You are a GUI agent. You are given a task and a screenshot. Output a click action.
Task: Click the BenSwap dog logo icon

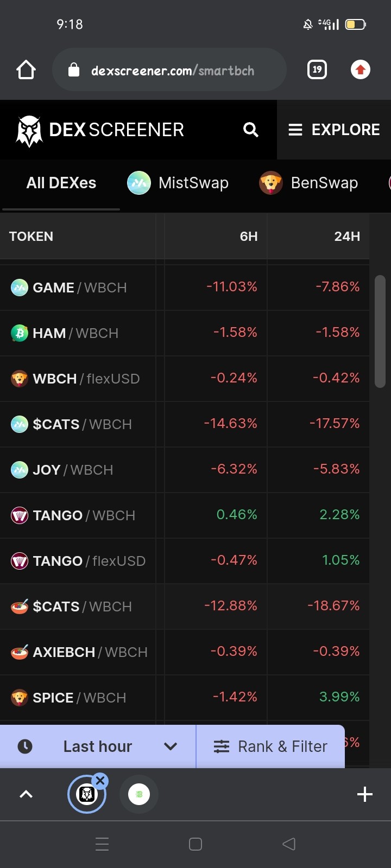(x=270, y=183)
